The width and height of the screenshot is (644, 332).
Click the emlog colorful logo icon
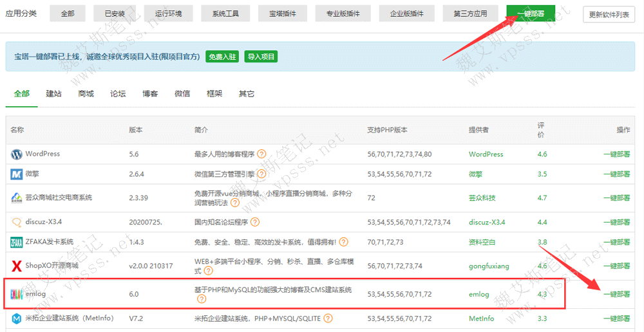pos(17,295)
